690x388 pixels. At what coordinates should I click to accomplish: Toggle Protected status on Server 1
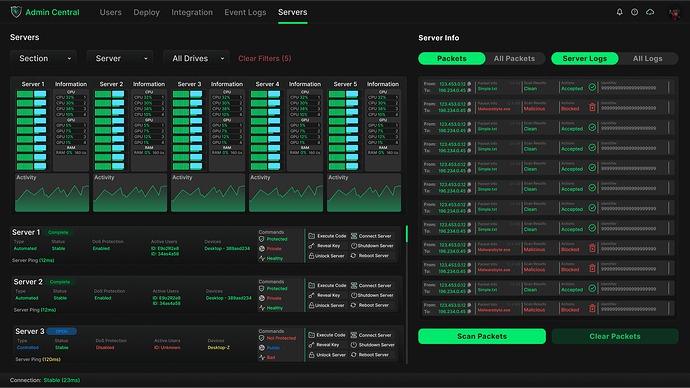coord(273,239)
